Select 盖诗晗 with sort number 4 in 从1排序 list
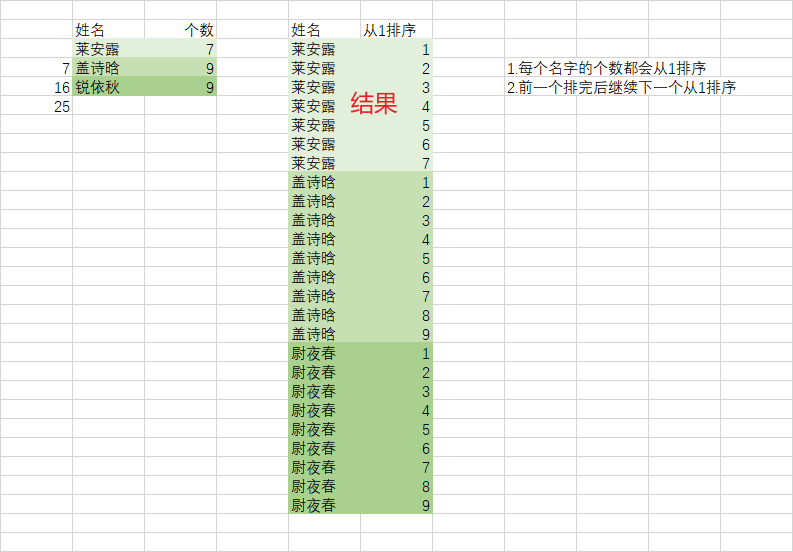Screen dimensions: 793x552 pyautogui.click(x=324, y=239)
